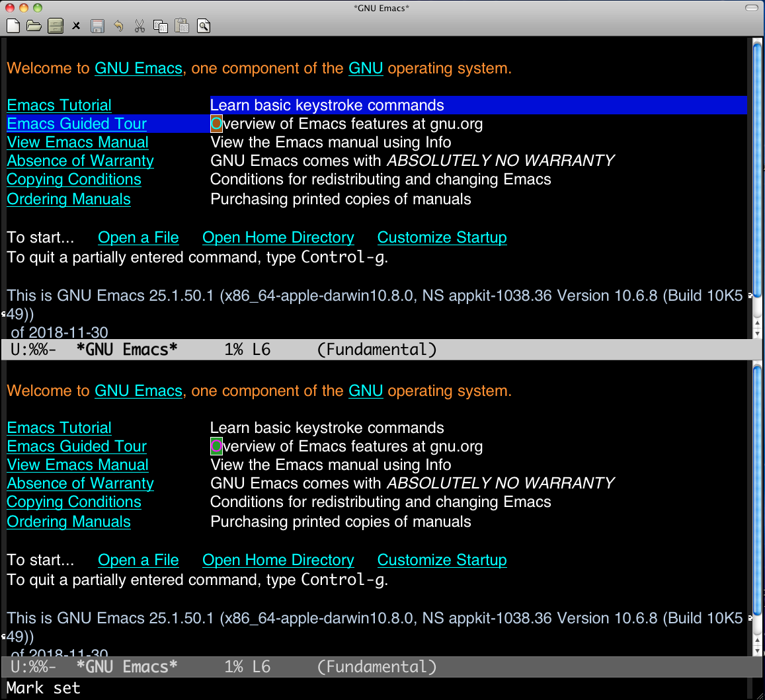
Task: Open Absence of Warranty link in top pane
Action: click(x=80, y=161)
